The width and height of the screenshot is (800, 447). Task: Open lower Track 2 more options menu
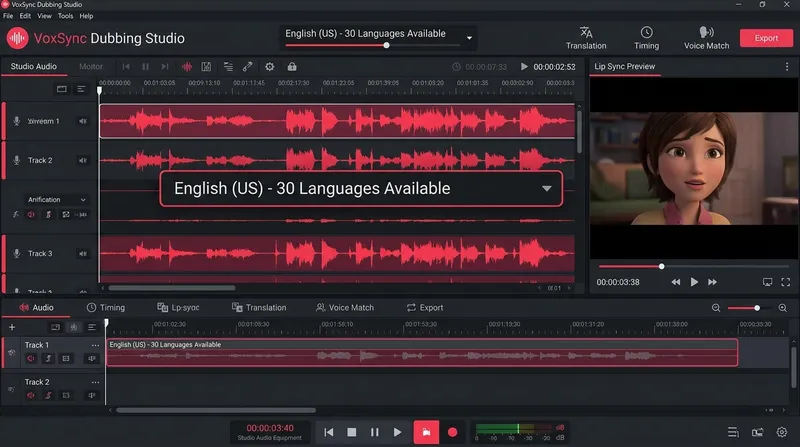(x=95, y=382)
